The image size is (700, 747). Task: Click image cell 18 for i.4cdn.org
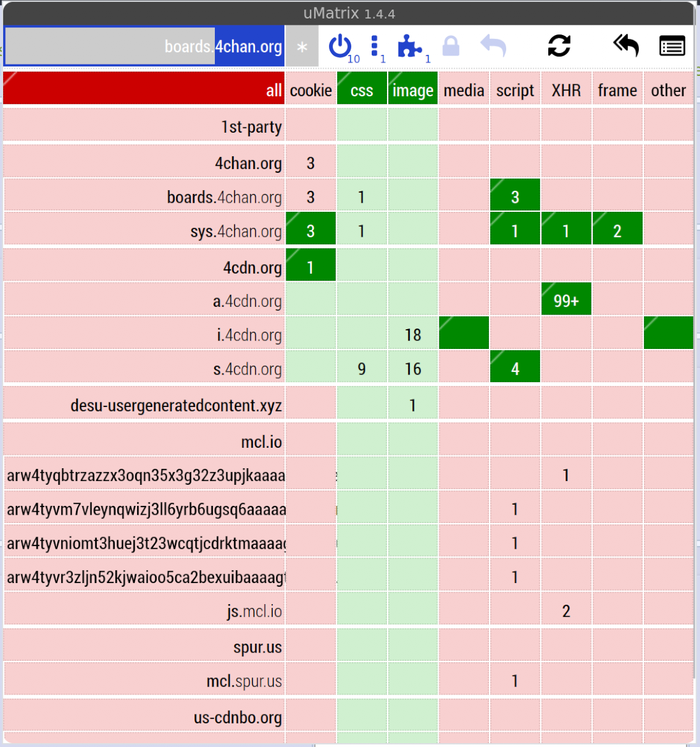pyautogui.click(x=413, y=333)
